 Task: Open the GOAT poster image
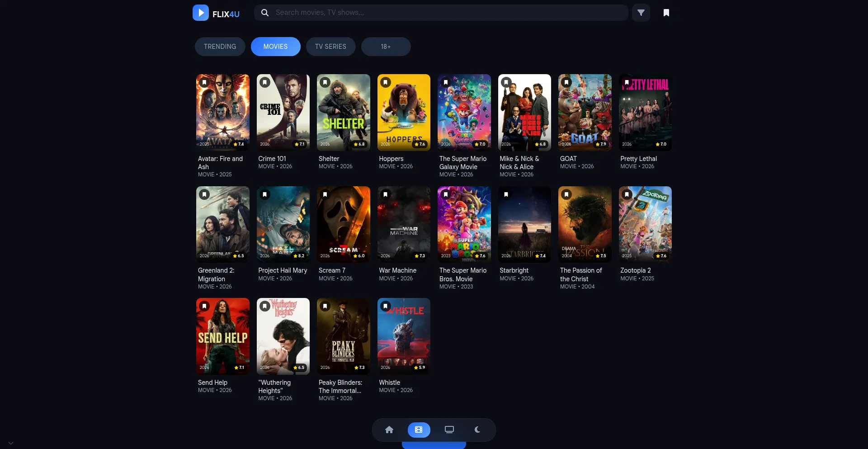coord(585,113)
